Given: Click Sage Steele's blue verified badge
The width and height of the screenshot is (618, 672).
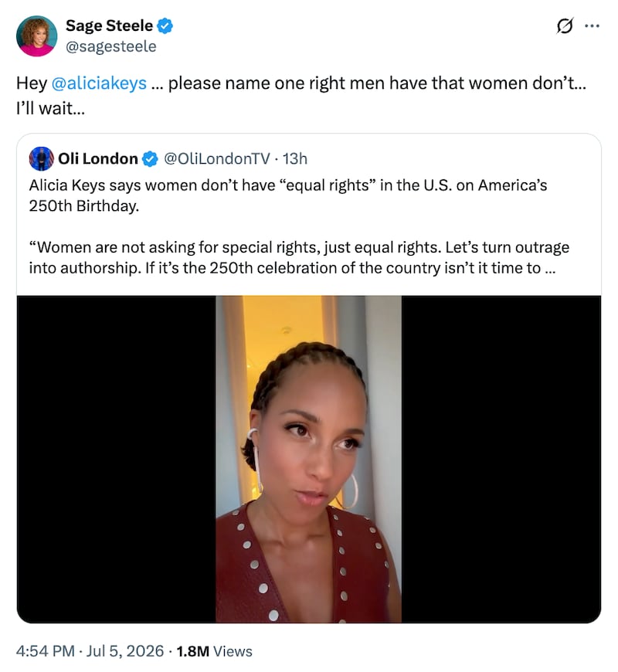Looking at the screenshot, I should [165, 26].
